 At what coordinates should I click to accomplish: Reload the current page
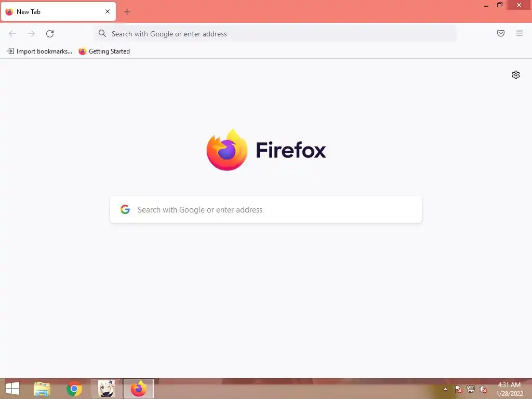coord(50,34)
